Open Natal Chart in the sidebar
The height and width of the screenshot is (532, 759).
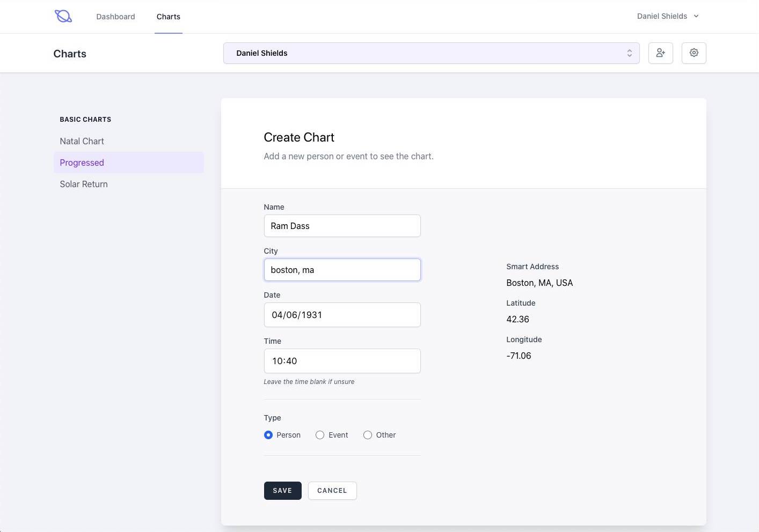pos(82,141)
